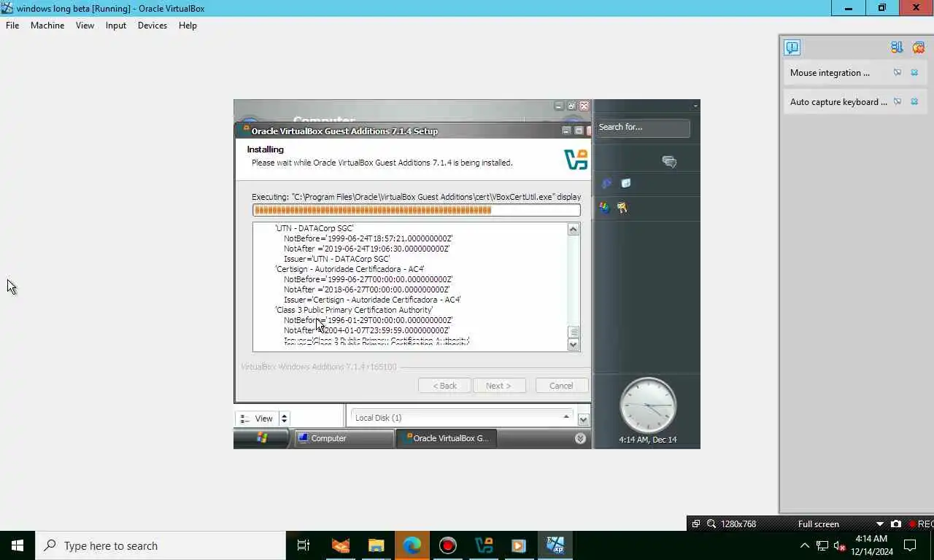Open the Input menu
This screenshot has width=934, height=560.
pyautogui.click(x=116, y=26)
